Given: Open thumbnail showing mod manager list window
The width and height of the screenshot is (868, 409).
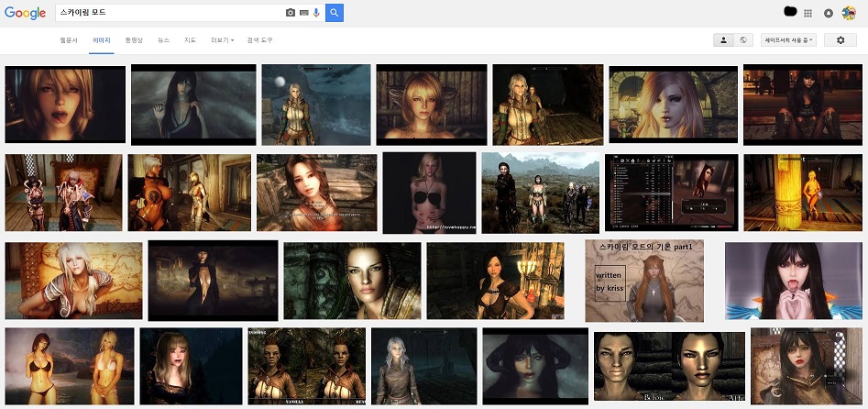Looking at the screenshot, I should pyautogui.click(x=672, y=193).
